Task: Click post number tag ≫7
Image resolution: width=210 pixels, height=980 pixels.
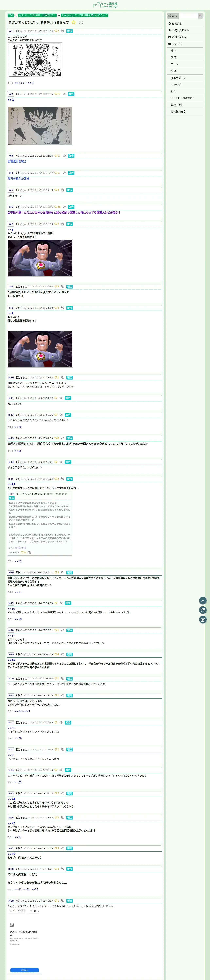Action: coord(11,224)
